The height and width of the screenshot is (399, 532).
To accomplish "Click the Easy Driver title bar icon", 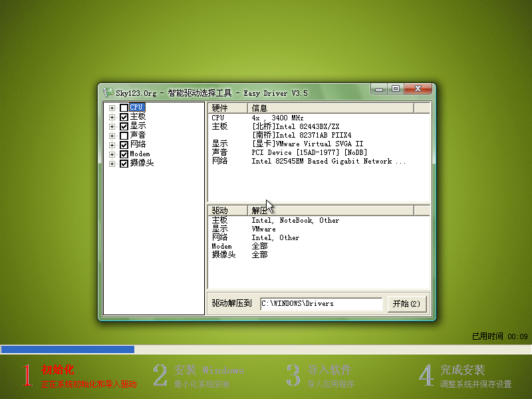I will [x=108, y=92].
